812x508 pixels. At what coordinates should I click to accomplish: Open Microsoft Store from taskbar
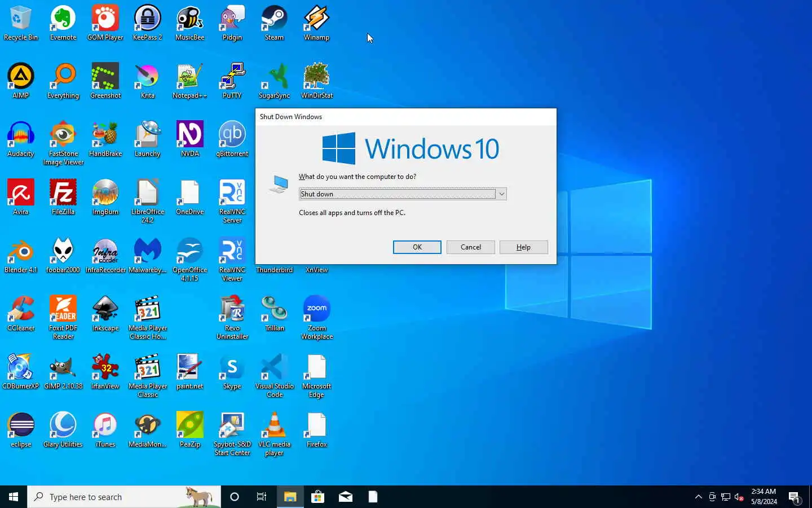pyautogui.click(x=318, y=497)
